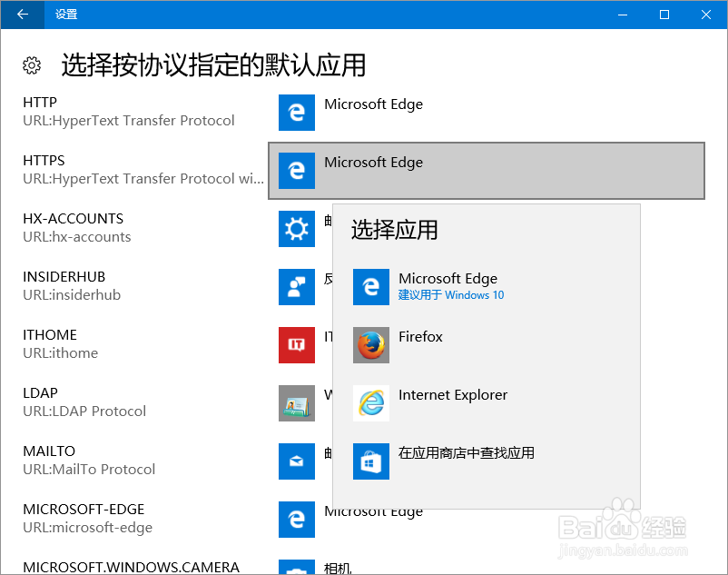Select the Firefox icon in the app picker
728x575 pixels.
370,345
